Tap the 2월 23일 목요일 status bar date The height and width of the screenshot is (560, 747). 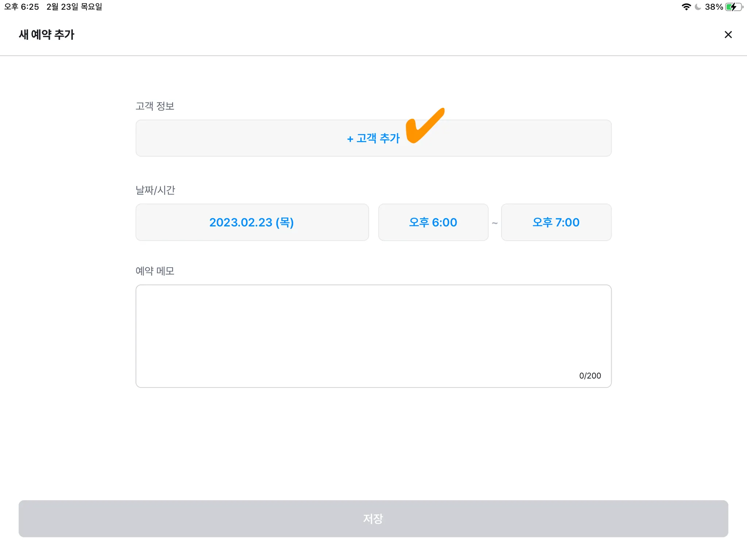click(x=74, y=7)
